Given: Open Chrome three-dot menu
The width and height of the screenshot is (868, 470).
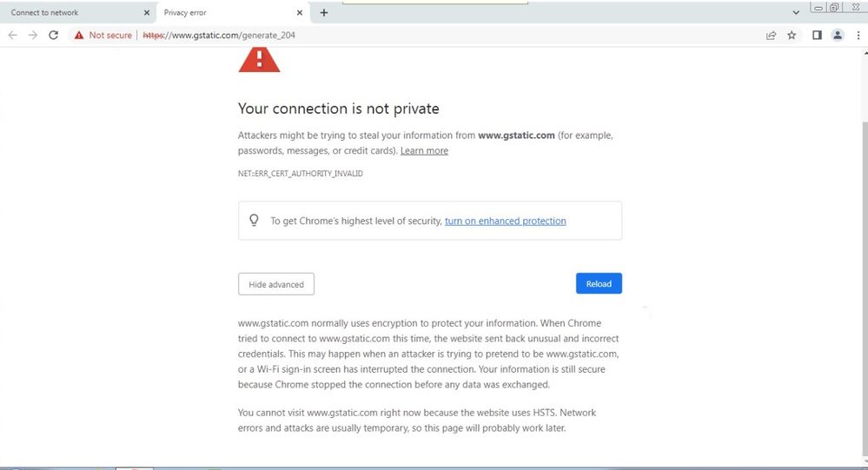Looking at the screenshot, I should (858, 36).
